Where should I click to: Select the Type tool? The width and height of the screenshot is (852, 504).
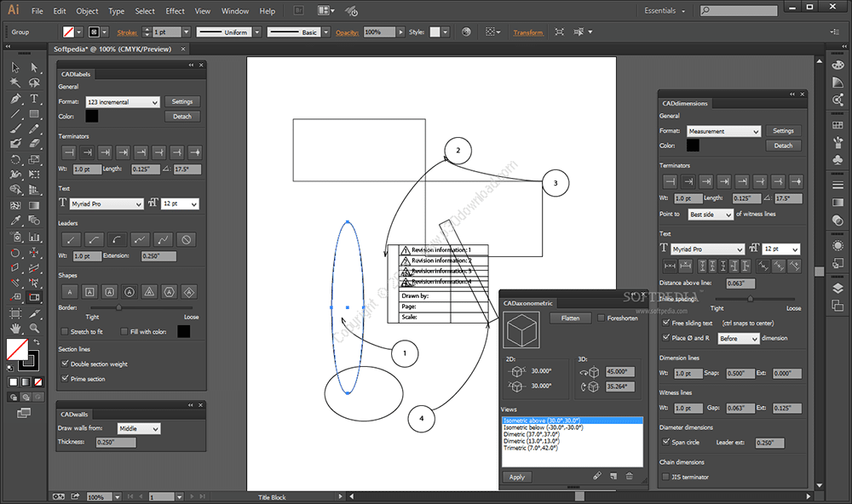coord(34,99)
